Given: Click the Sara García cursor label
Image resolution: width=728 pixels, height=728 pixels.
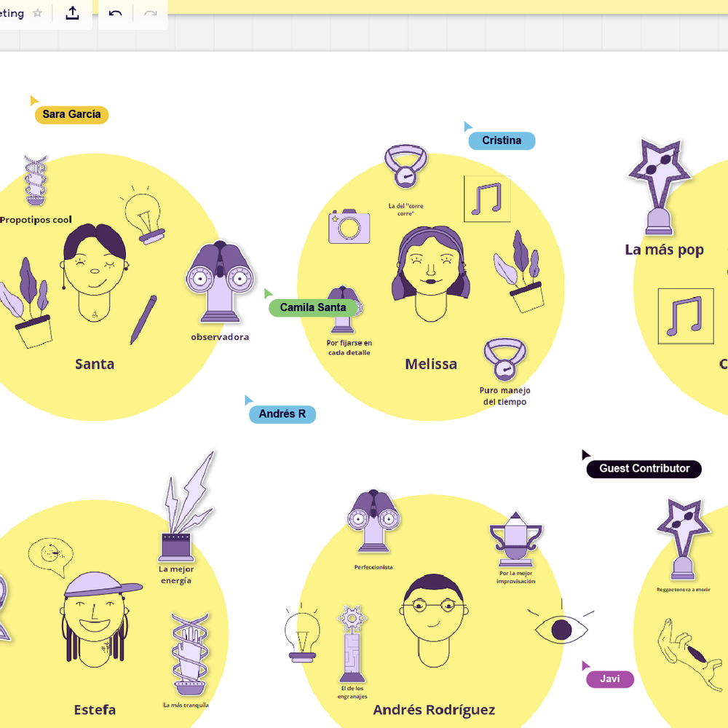Looking at the screenshot, I should (x=71, y=115).
